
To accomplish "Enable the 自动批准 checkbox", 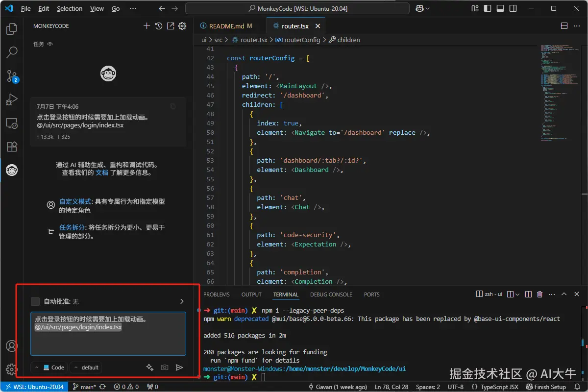I will [x=35, y=301].
